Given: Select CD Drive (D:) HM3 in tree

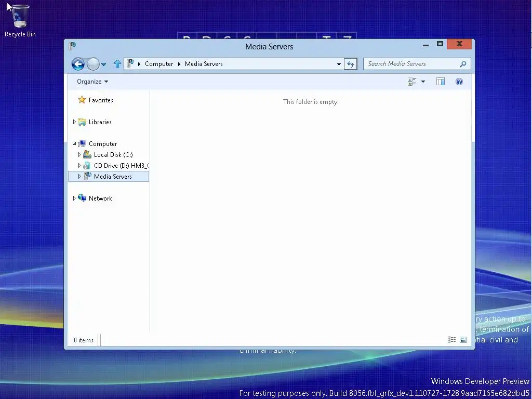Looking at the screenshot, I should click(x=121, y=166).
